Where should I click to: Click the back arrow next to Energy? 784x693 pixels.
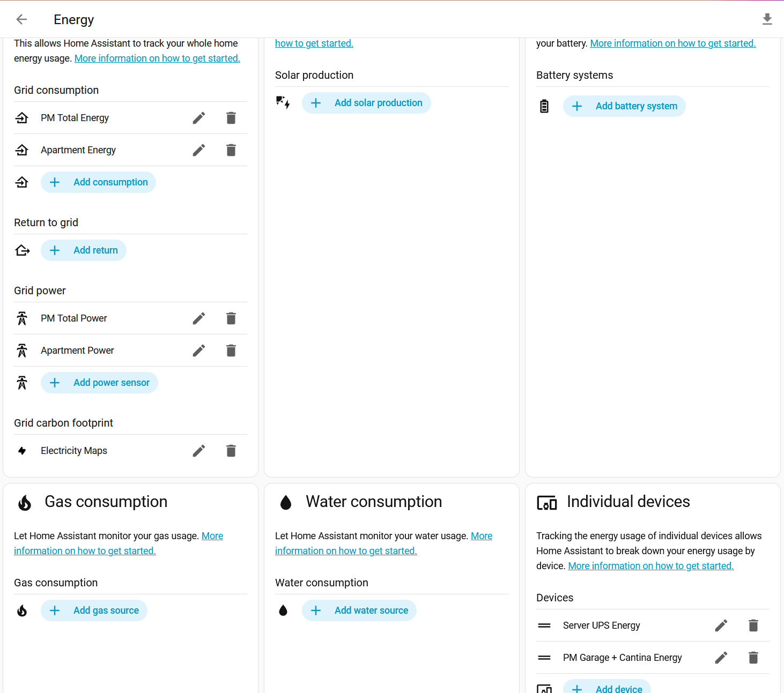pos(21,20)
